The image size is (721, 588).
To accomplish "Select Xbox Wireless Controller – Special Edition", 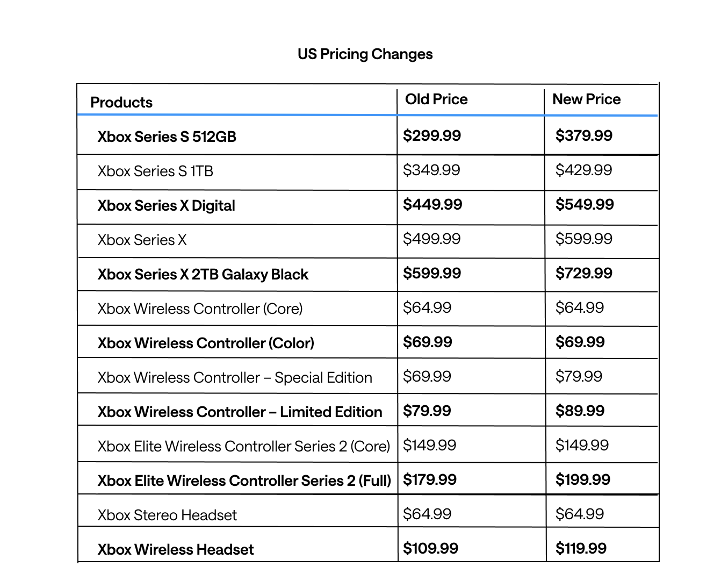I will [235, 378].
